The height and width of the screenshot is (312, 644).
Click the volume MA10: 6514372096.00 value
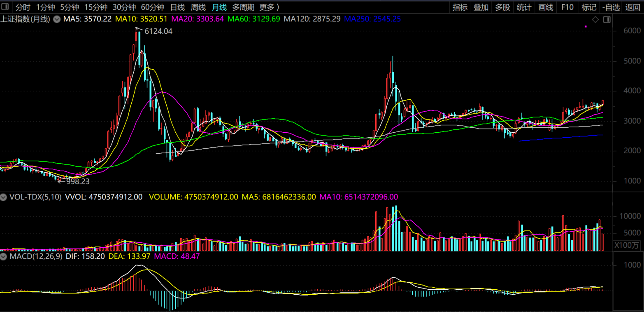(x=359, y=197)
